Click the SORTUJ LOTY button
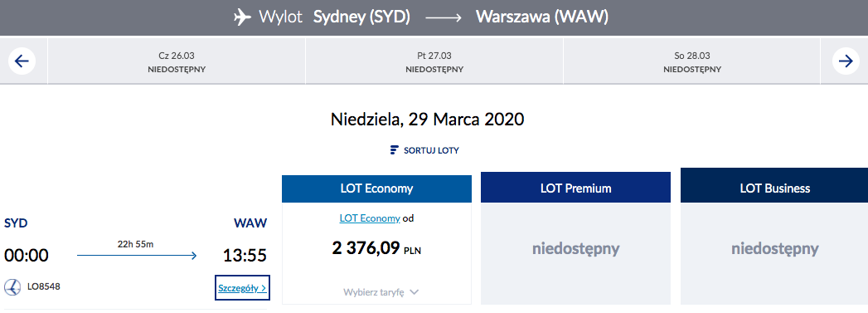The image size is (868, 313). coord(424,150)
